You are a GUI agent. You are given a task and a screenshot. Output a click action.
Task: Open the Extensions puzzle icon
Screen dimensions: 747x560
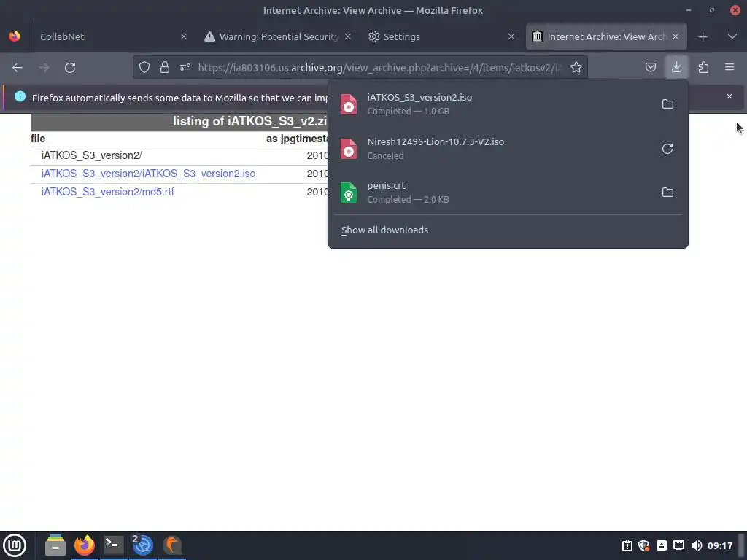pyautogui.click(x=704, y=68)
